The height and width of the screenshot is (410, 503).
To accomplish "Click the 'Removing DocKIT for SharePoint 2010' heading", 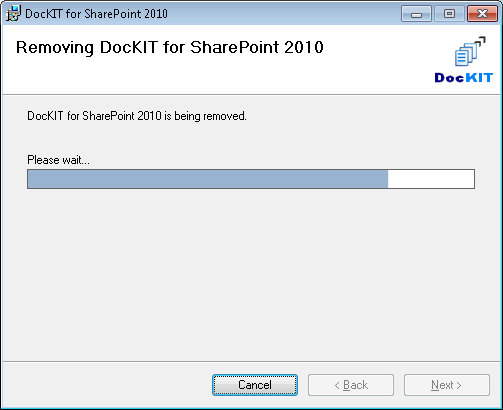I will [170, 47].
